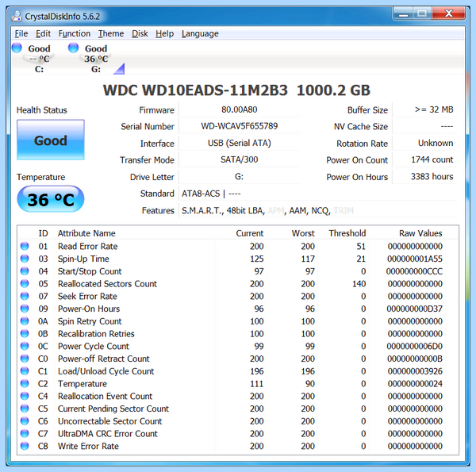
Task: Click the Standard value ATA8-ACS
Action: (201, 194)
